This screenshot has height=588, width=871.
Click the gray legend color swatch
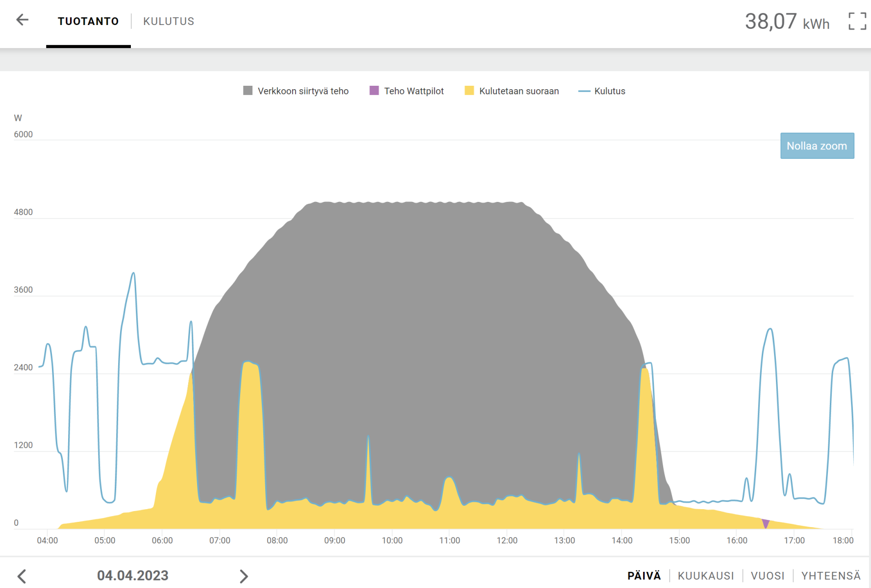tap(248, 91)
